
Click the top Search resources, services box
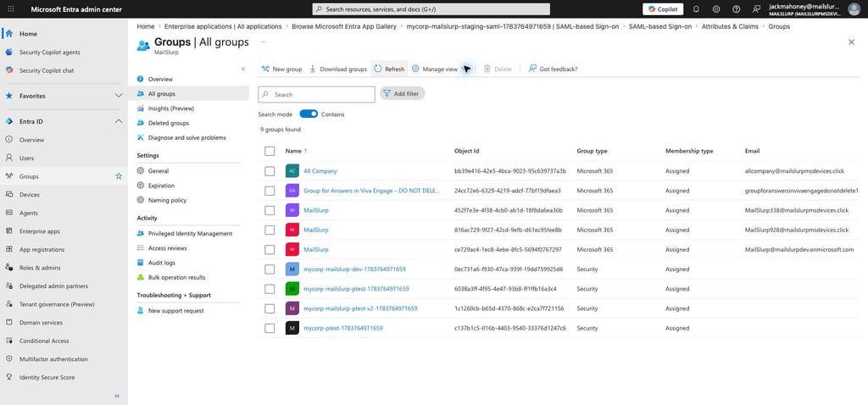point(431,9)
